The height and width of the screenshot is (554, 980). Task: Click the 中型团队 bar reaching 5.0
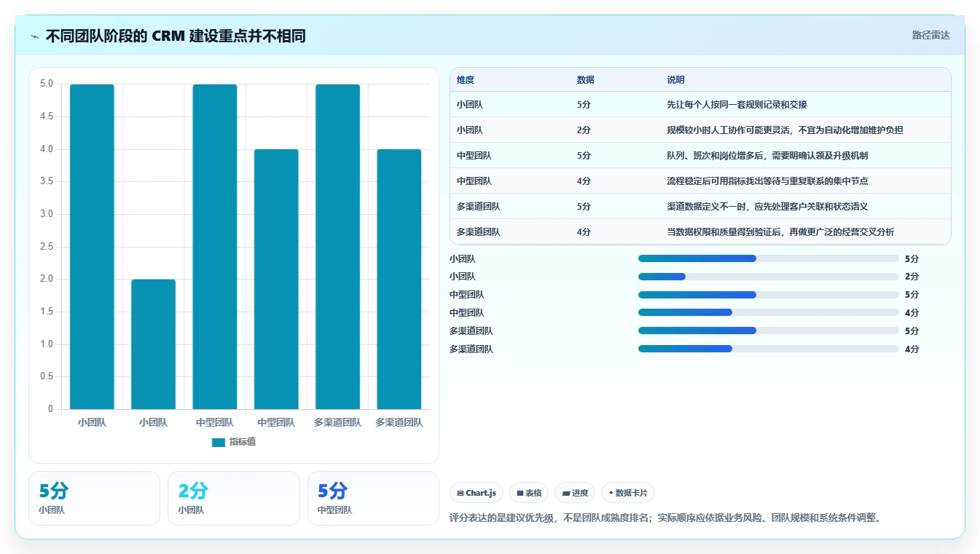coord(215,247)
